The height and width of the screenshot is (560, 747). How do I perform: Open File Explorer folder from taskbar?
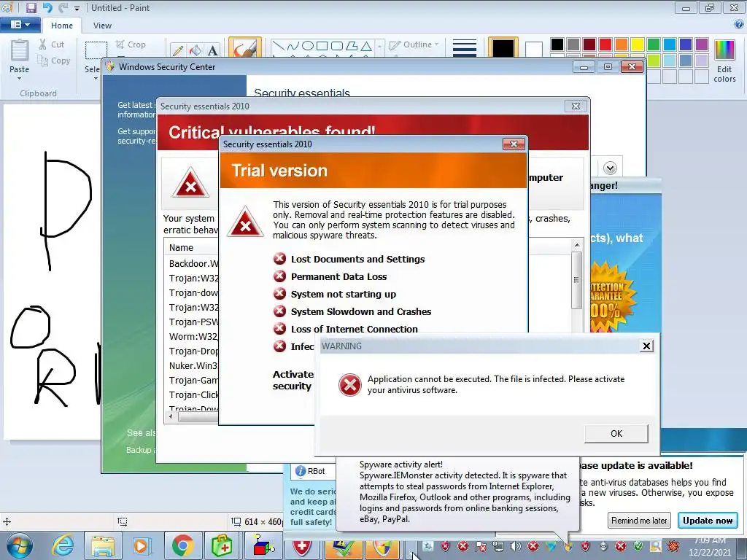point(103,545)
